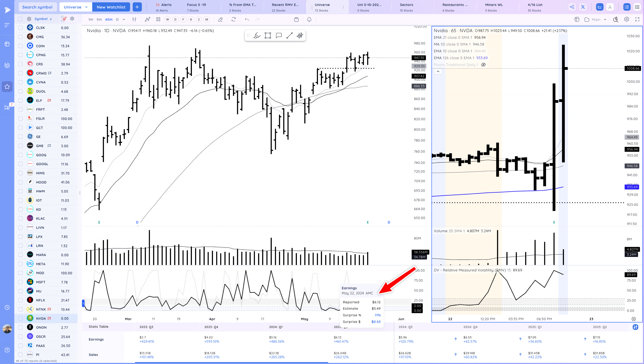Viewport: 644px width, 364px height.
Task: Open the alert bell icon
Action: 309,19
